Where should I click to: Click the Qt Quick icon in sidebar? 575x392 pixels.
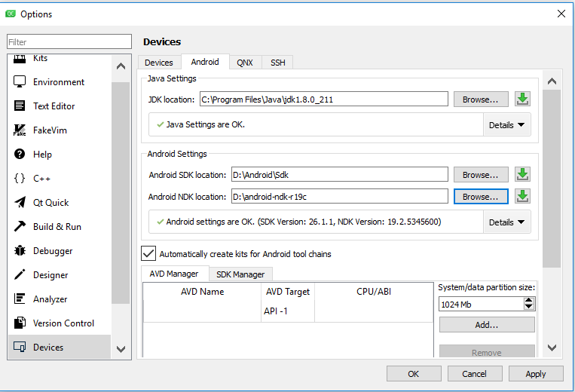coord(20,203)
